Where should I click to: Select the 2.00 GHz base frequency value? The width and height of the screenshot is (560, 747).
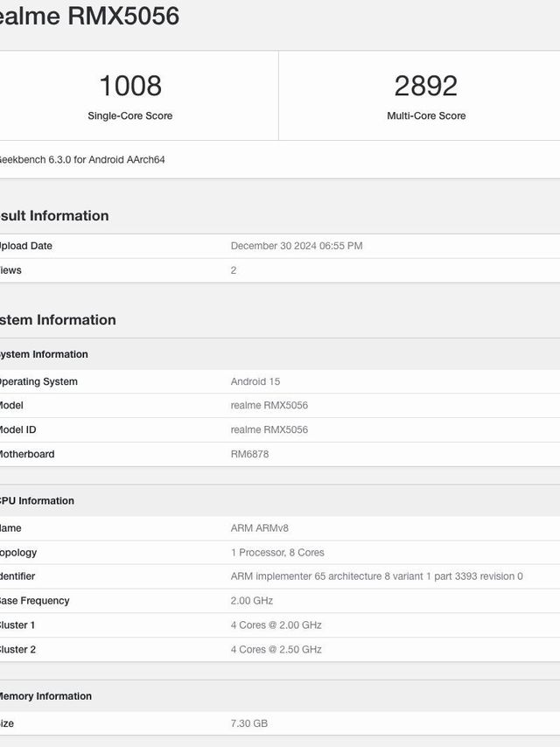point(252,601)
